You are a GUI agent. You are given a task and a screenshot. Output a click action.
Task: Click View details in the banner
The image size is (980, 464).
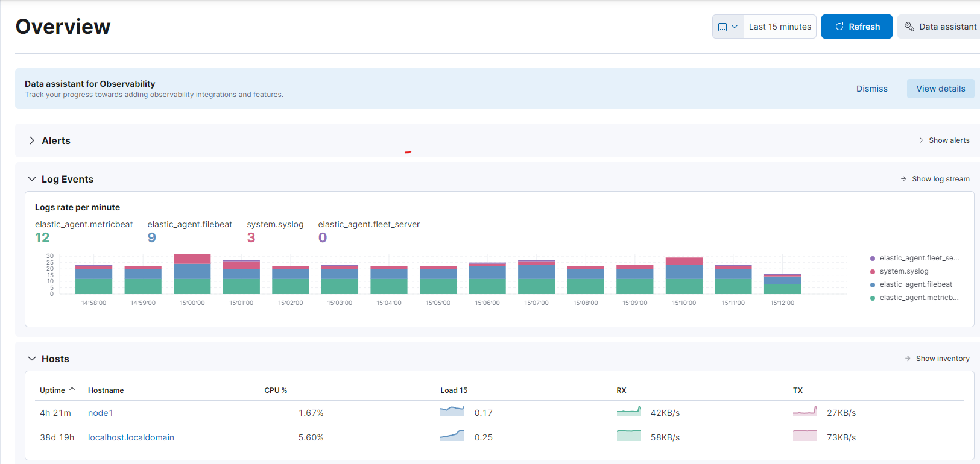(x=940, y=89)
